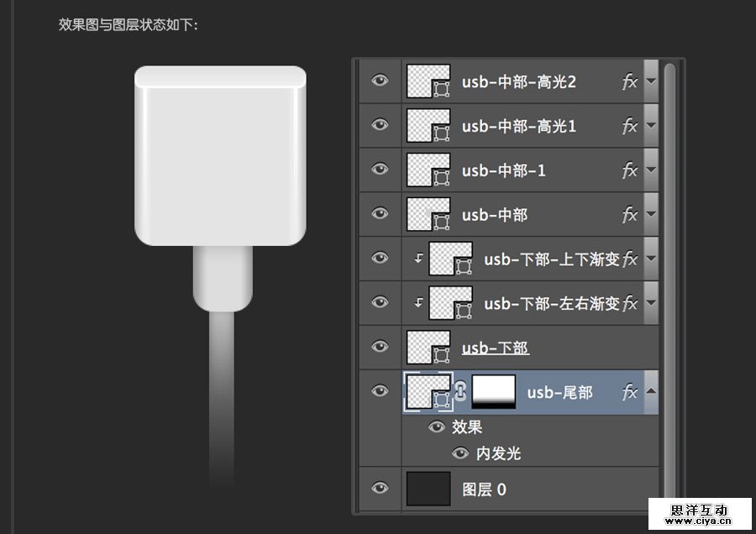Click the usb-下部 layer thumbnail
Viewport: 756px width, 534px height.
tap(428, 348)
